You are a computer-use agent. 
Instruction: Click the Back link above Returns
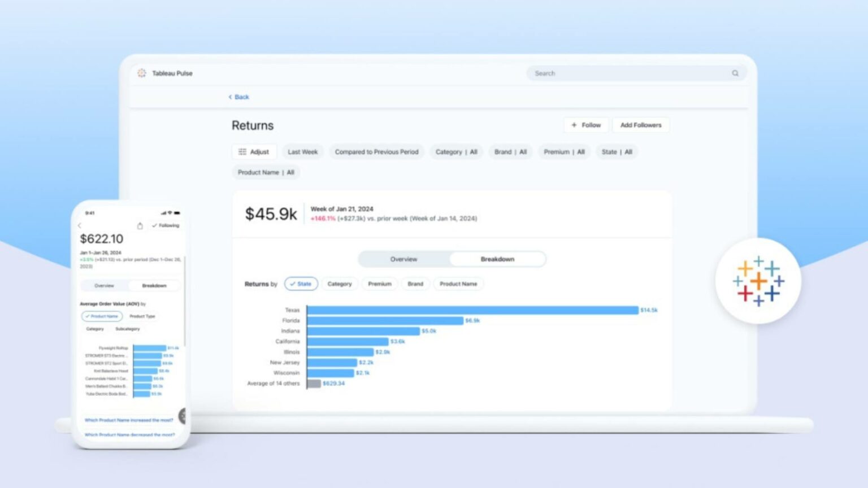[x=238, y=97]
